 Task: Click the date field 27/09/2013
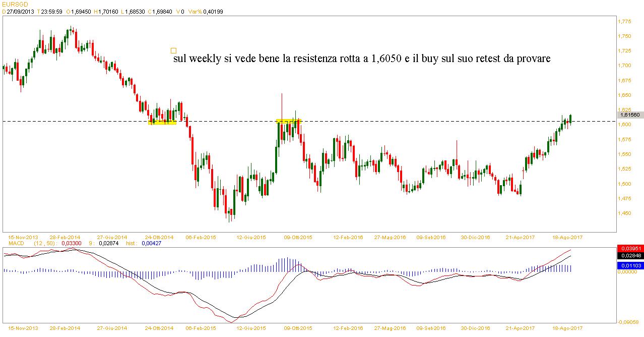point(20,12)
